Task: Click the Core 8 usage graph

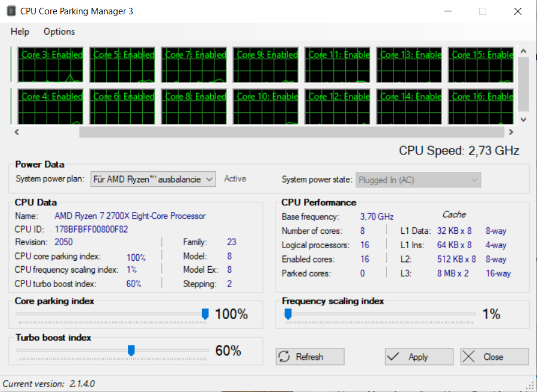Action: pos(194,107)
